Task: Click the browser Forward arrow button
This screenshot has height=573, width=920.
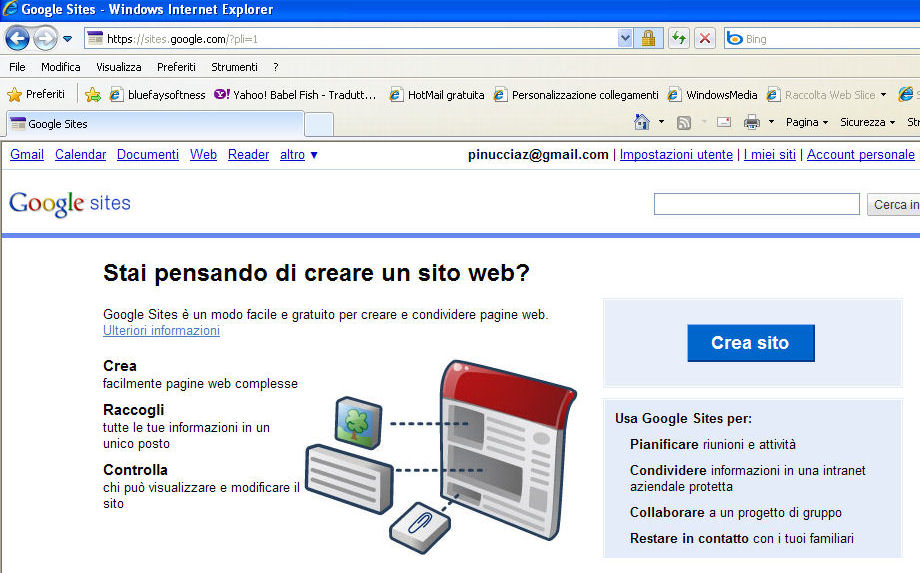Action: 45,39
